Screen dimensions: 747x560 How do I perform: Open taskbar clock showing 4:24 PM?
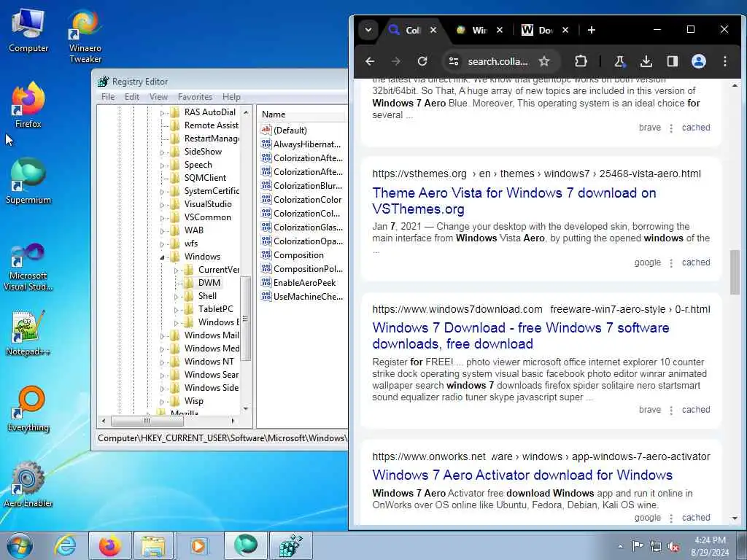(710, 546)
